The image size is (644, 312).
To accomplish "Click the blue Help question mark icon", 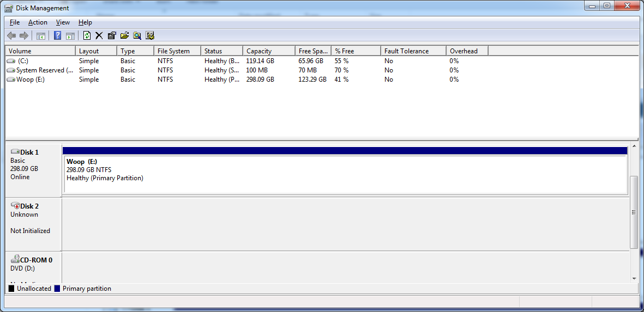I will point(57,35).
